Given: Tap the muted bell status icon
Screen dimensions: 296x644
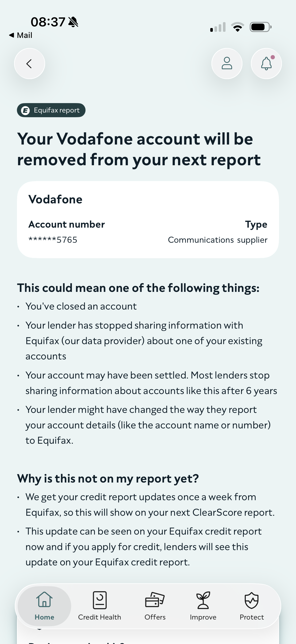Looking at the screenshot, I should coord(73,22).
